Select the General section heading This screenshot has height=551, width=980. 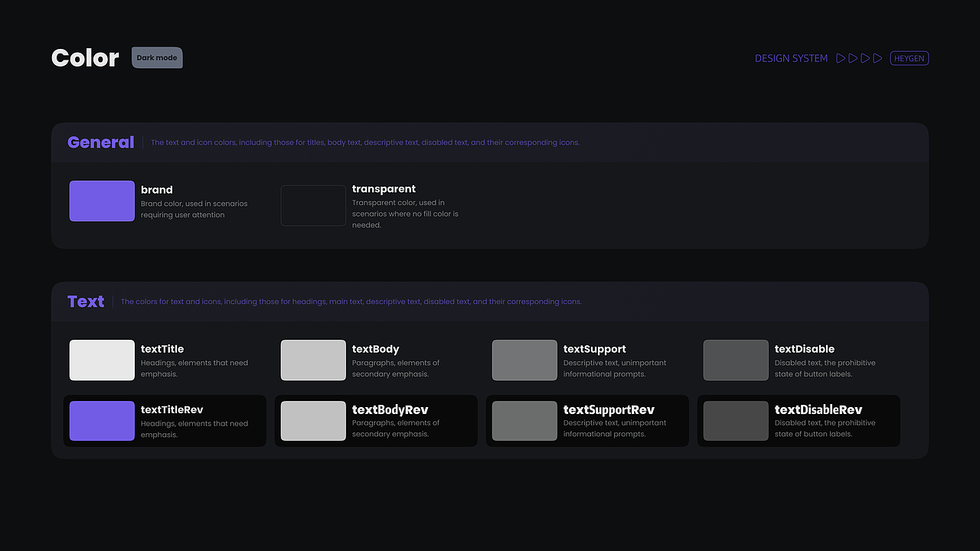click(x=100, y=142)
